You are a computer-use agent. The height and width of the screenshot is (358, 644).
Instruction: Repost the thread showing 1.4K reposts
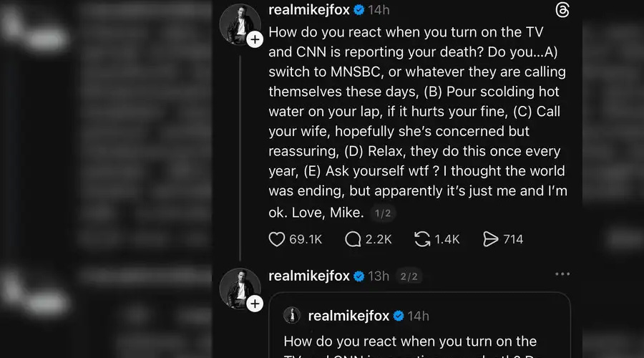click(422, 239)
